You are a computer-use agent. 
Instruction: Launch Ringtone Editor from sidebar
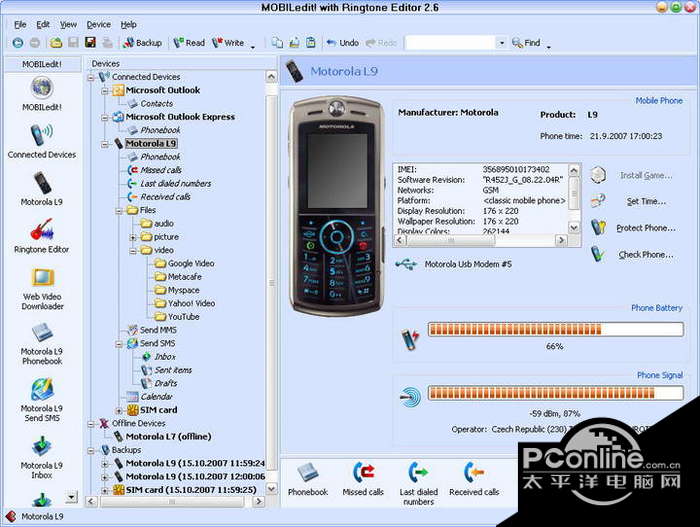(42, 230)
